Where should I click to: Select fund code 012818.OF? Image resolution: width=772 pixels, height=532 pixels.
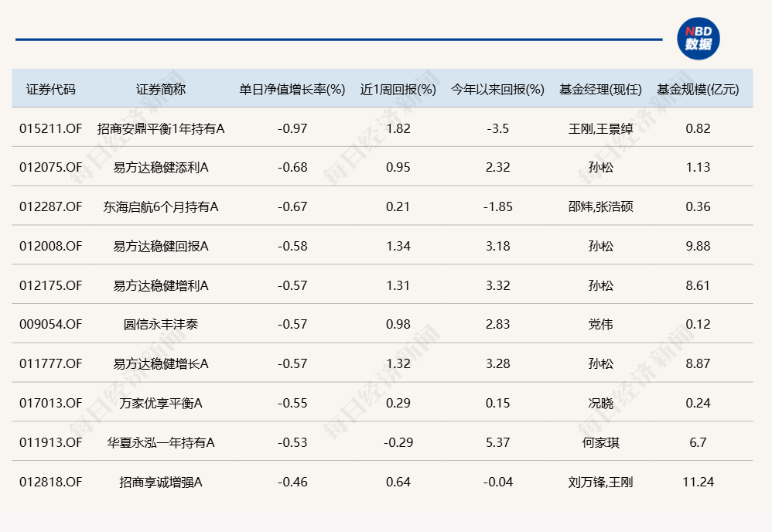click(51, 482)
